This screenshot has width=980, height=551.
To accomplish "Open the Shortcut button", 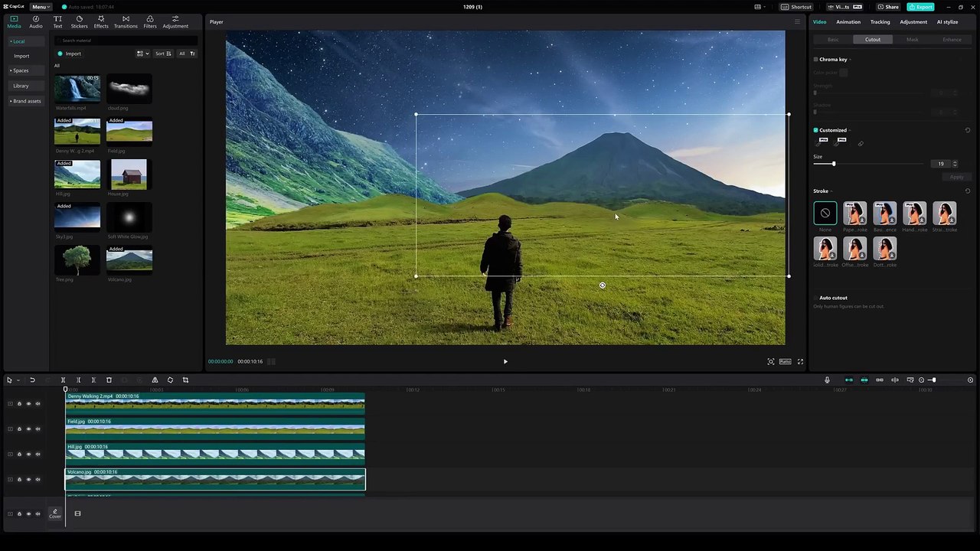I will pyautogui.click(x=797, y=7).
